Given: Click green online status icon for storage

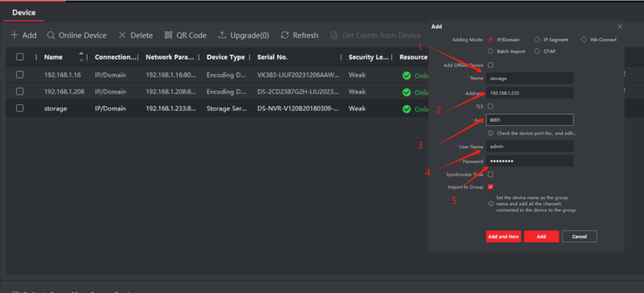Looking at the screenshot, I should point(406,109).
